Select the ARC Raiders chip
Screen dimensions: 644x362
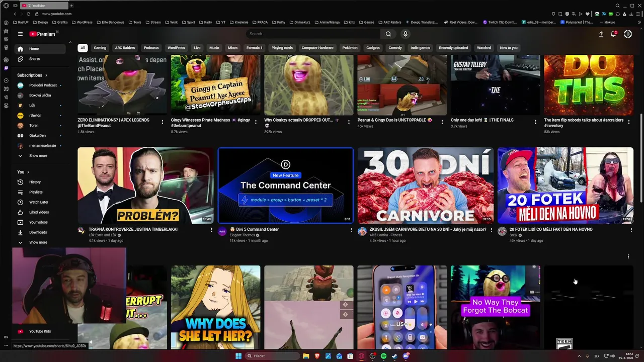(125, 48)
